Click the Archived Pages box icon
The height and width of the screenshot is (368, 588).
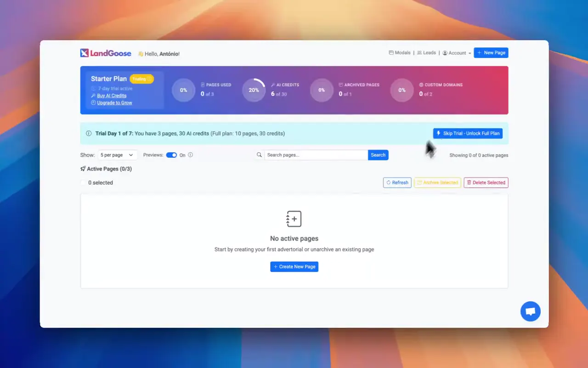pyautogui.click(x=341, y=85)
